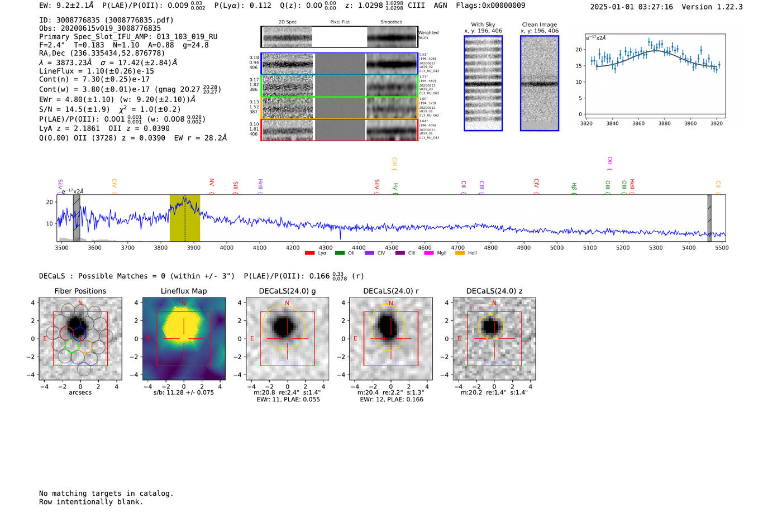
Task: Click "Primary Spec_Slot_IFU_AMP: 013_103_019_RU" line
Action: (128, 37)
